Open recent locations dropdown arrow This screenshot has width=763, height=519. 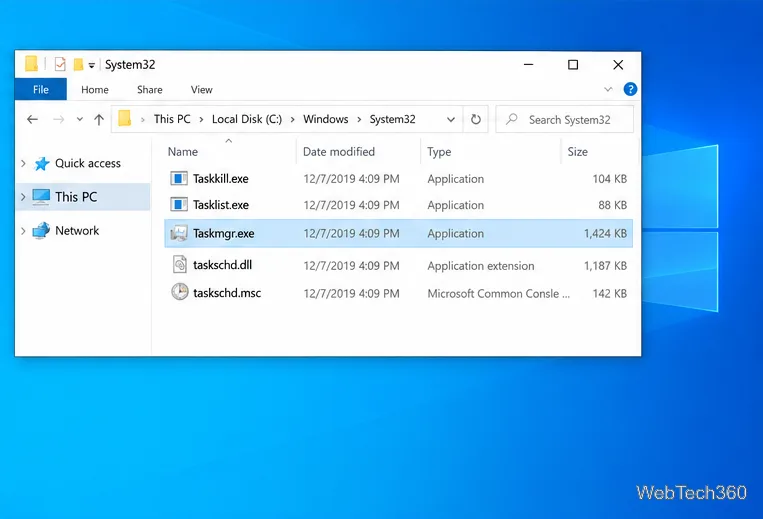[80, 119]
